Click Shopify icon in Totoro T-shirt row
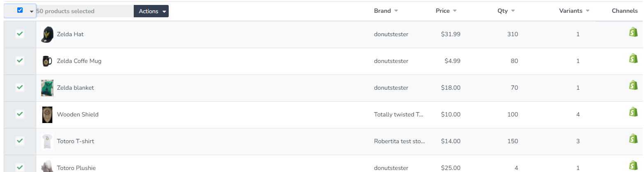This screenshot has height=172, width=644. coord(633,139)
